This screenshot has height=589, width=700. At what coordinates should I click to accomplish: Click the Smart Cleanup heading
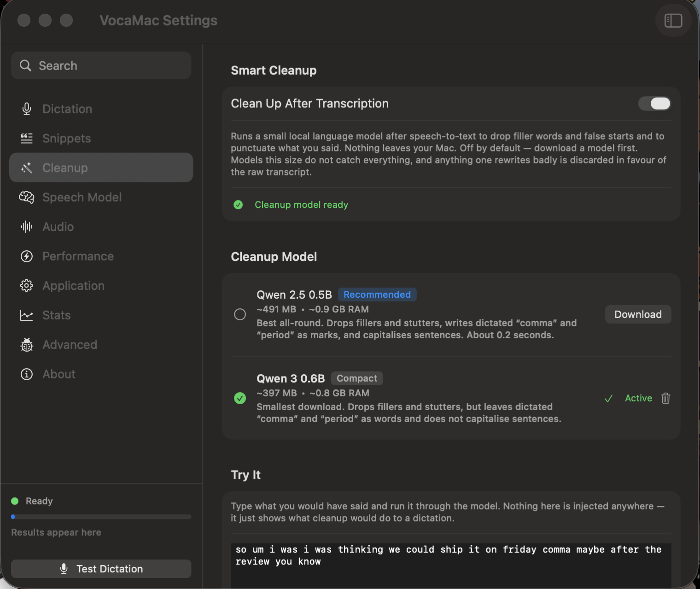pos(274,71)
